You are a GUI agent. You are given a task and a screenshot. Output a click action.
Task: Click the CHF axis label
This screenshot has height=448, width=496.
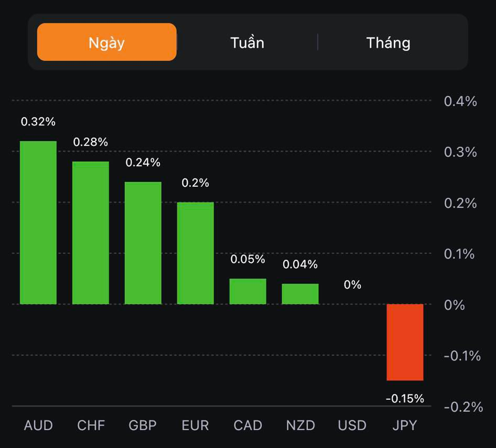point(91,425)
